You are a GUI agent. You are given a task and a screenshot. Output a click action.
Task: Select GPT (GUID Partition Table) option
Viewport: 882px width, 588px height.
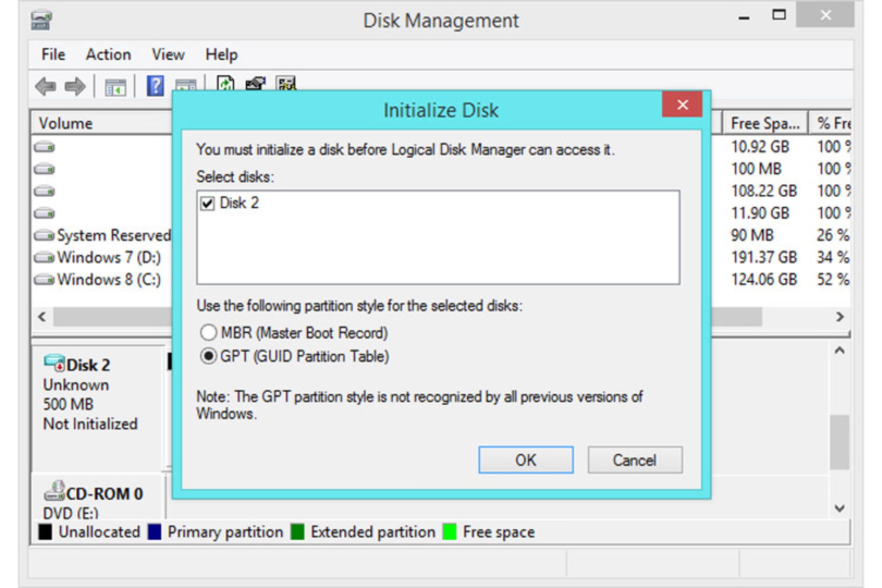(209, 356)
